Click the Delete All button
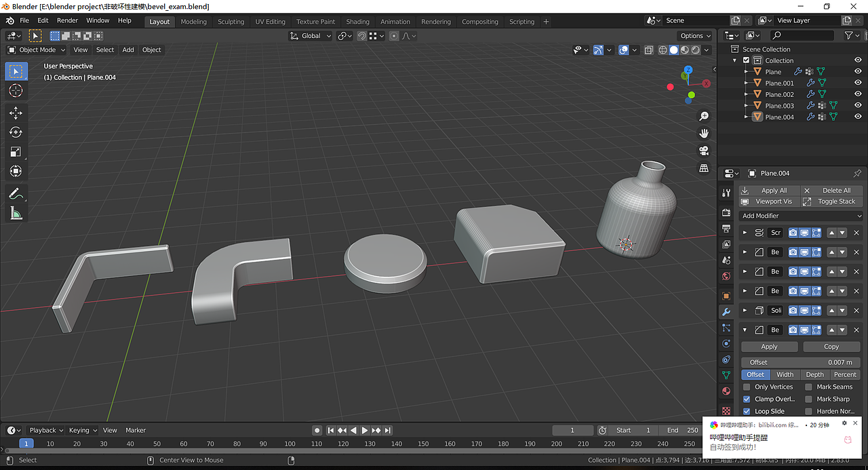 (x=831, y=191)
